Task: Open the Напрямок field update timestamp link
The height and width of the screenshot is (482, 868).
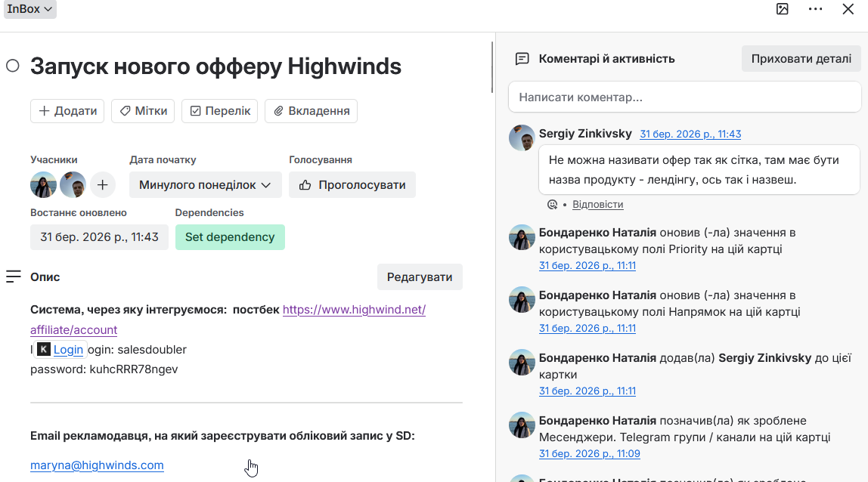Action: (587, 328)
